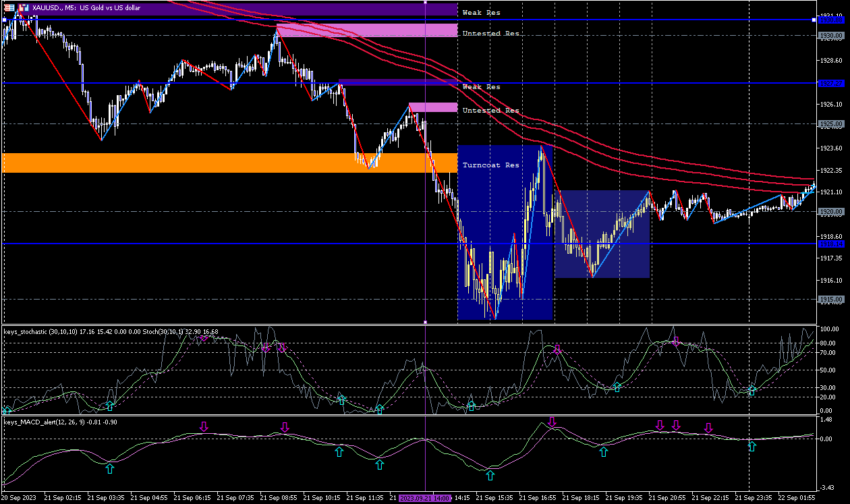The image size is (850, 504).
Task: Click the 1930.88 price level tag
Action: 831,20
